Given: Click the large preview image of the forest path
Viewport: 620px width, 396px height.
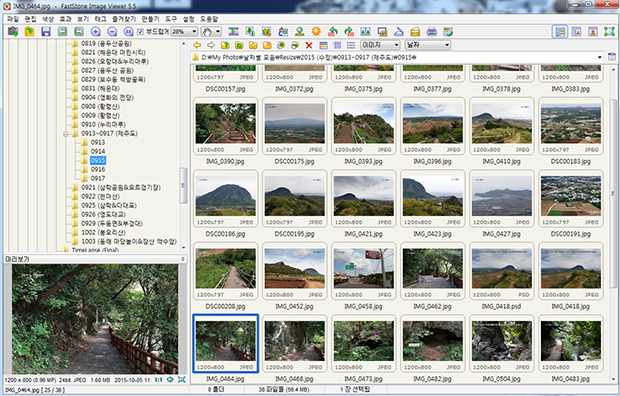Looking at the screenshot, I should pyautogui.click(x=95, y=319).
